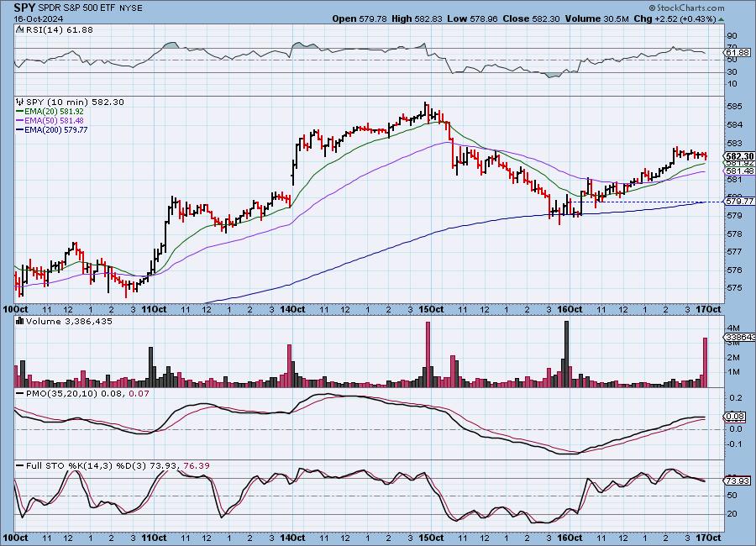
Task: Click the 20 stochastic axis label
Action: coord(732,514)
